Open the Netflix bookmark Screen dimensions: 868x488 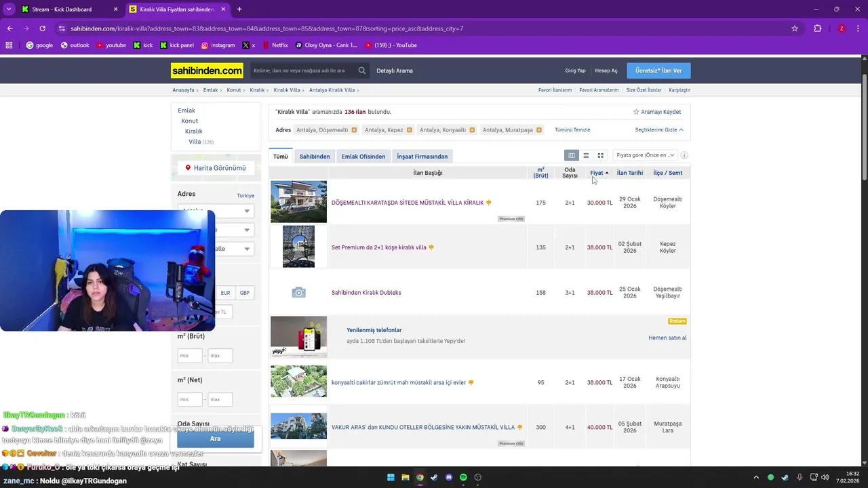click(x=275, y=45)
